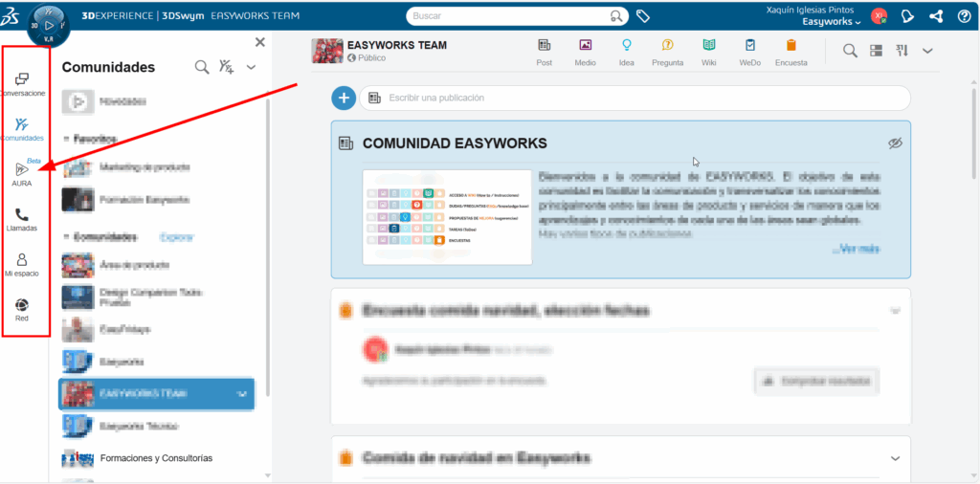Click search magnifier inside Buscar field

[617, 16]
